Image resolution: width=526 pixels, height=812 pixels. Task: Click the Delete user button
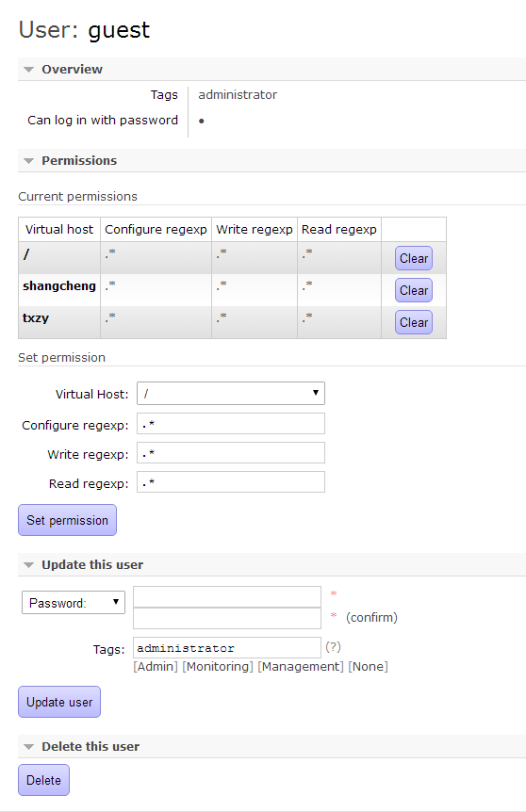[x=43, y=780]
